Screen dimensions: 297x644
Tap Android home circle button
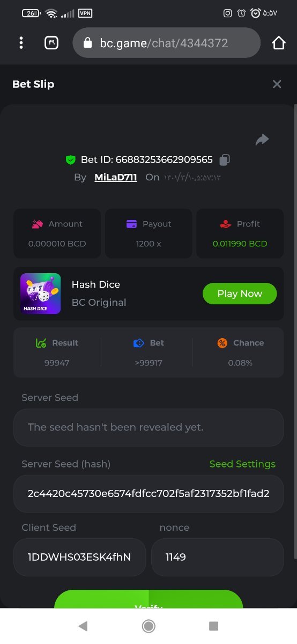(148, 626)
